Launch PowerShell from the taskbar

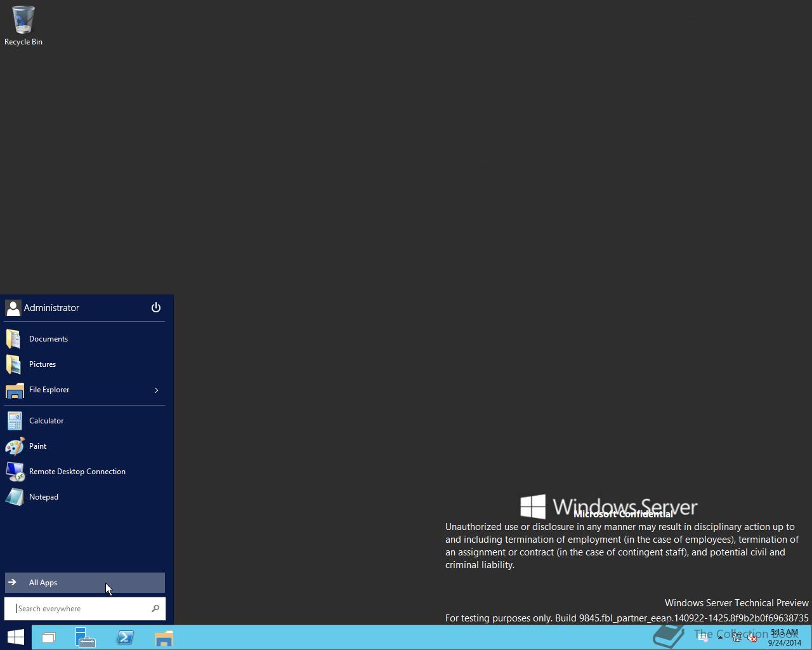124,637
